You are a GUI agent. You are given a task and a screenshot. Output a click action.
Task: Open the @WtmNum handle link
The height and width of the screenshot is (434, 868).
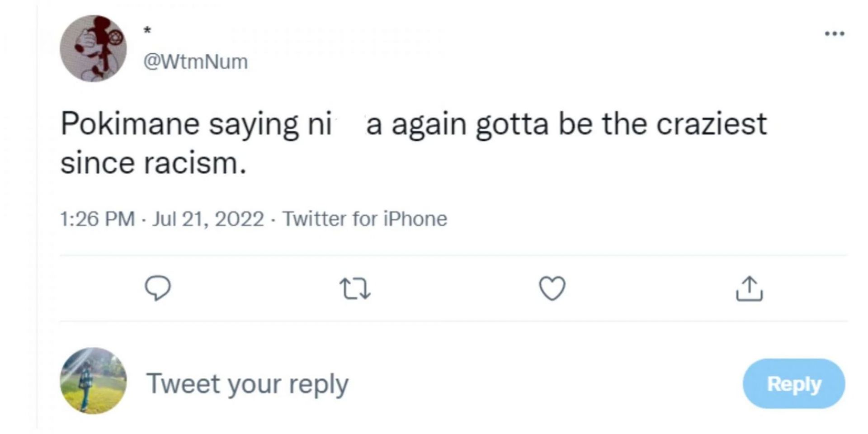click(x=196, y=62)
